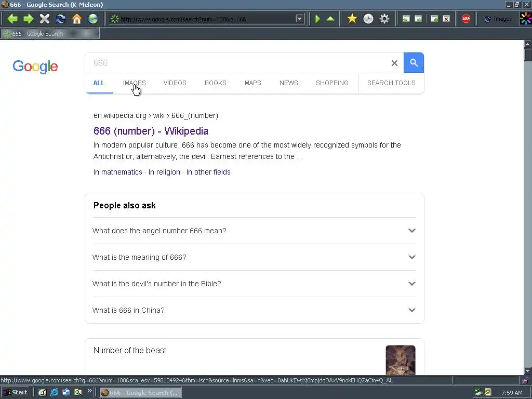
Task: Open the 'In other fields' sitelink
Action: [208, 172]
